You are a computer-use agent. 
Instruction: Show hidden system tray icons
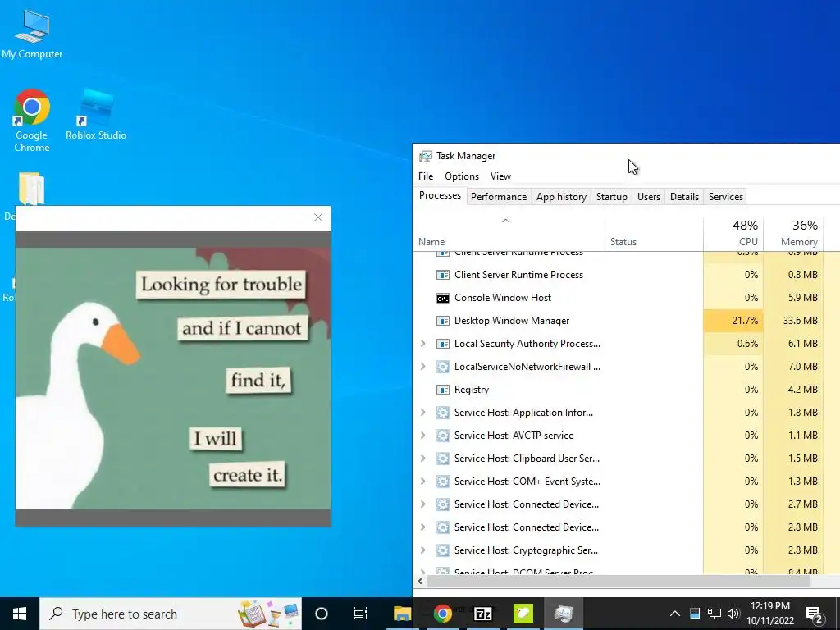(675, 614)
